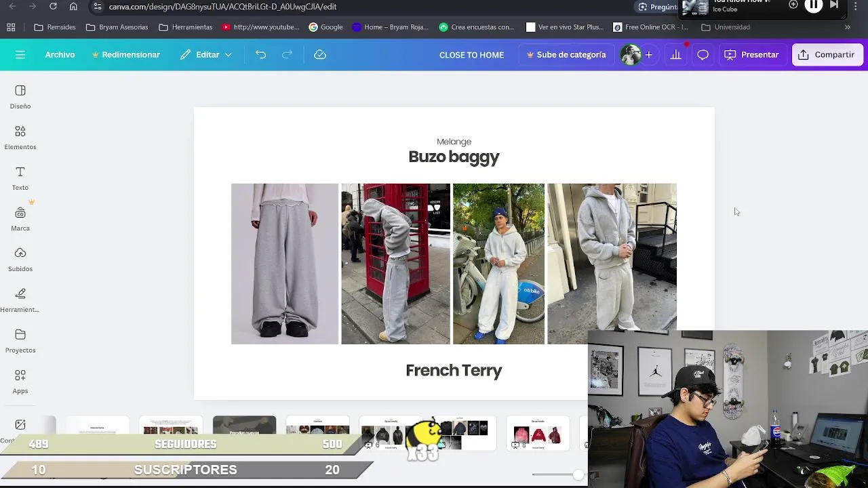Click the CLOSE TO HOME design title
The width and height of the screenshot is (868, 488).
pyautogui.click(x=471, y=55)
